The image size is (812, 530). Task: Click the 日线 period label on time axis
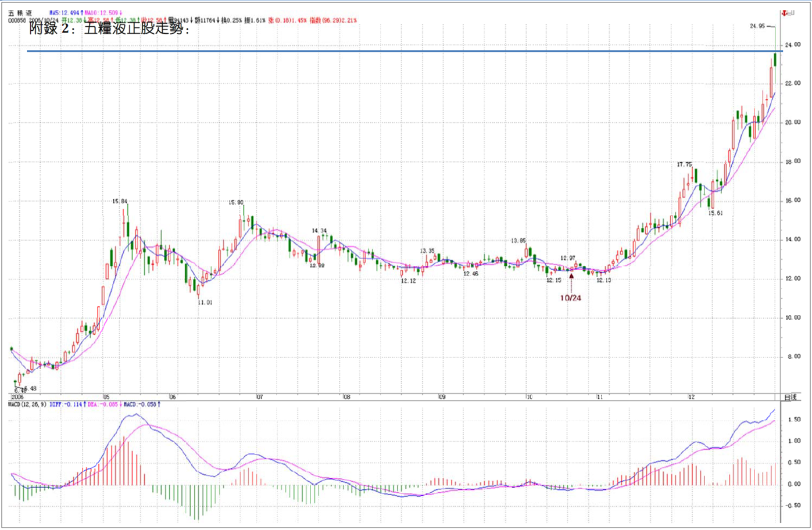coord(790,397)
